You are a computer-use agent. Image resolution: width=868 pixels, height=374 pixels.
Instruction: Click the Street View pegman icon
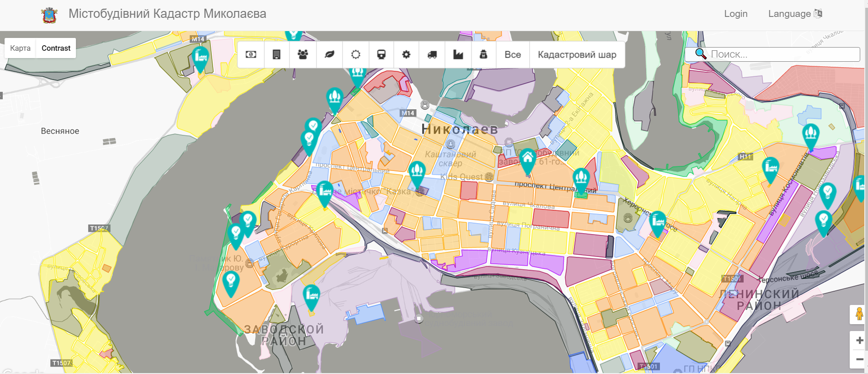tap(859, 314)
